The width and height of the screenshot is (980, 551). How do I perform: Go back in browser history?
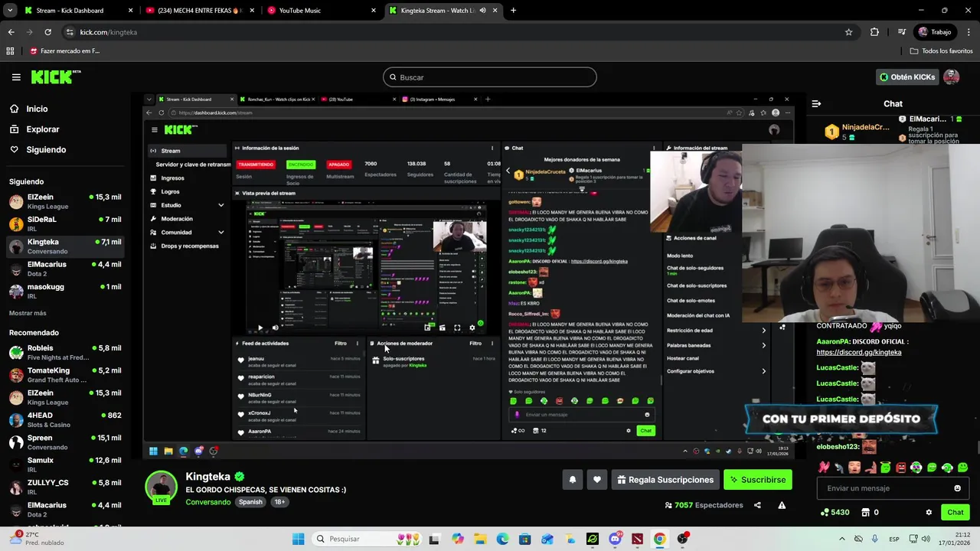pos(11,32)
